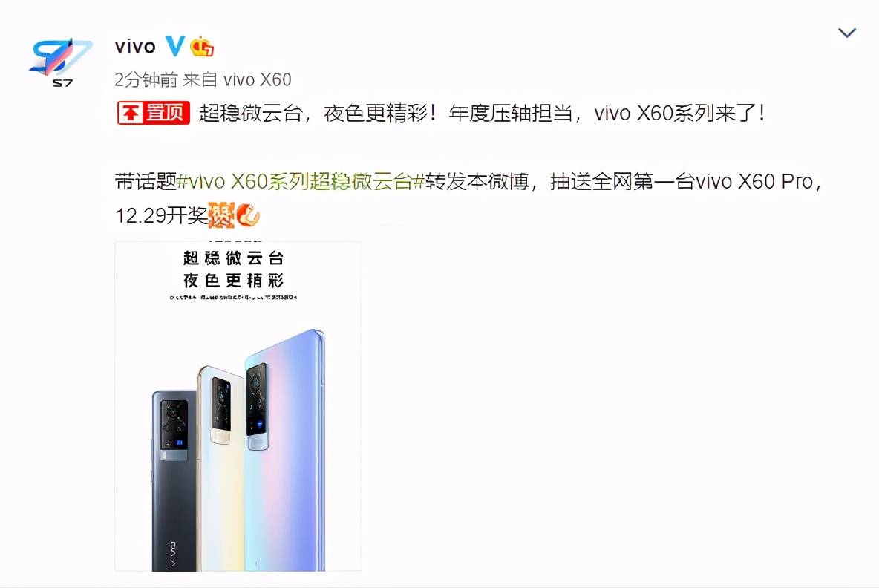
Task: Click the white gradient phone in poster
Action: 220,468
